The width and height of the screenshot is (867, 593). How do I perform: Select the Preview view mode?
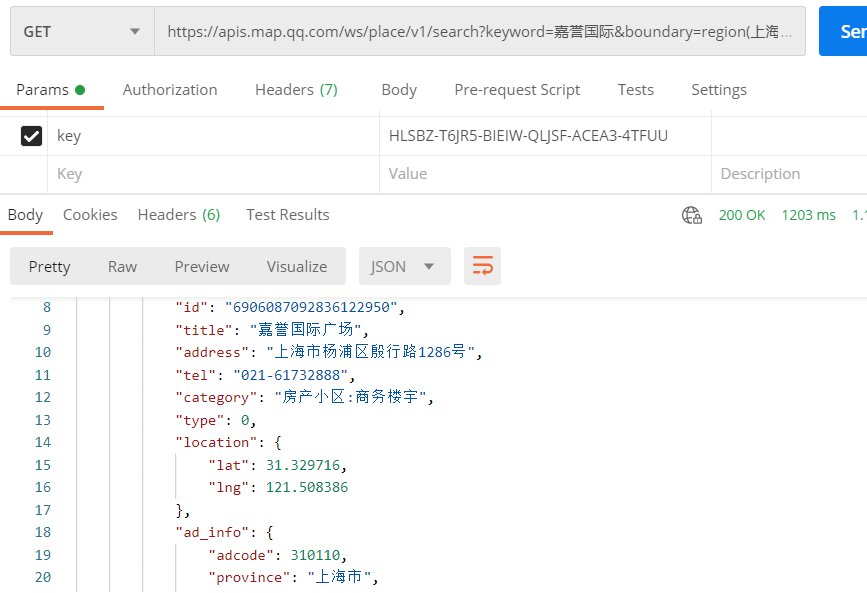(202, 267)
